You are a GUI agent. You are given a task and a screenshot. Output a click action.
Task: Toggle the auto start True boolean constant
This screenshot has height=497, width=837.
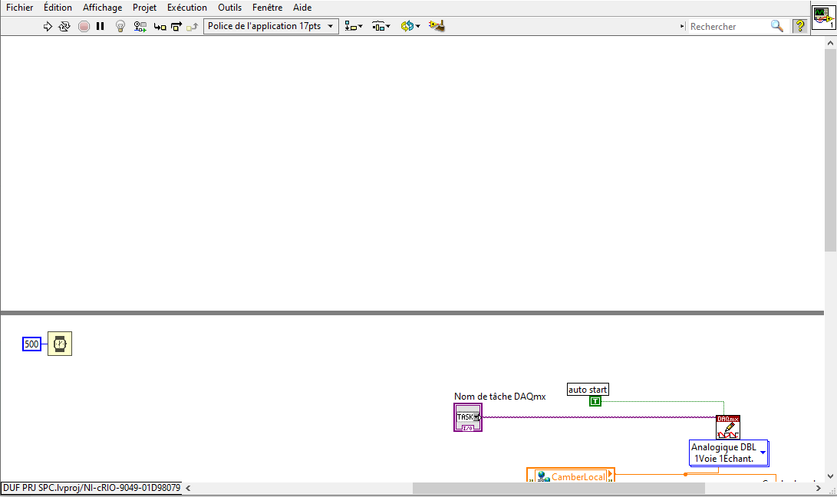coord(595,401)
